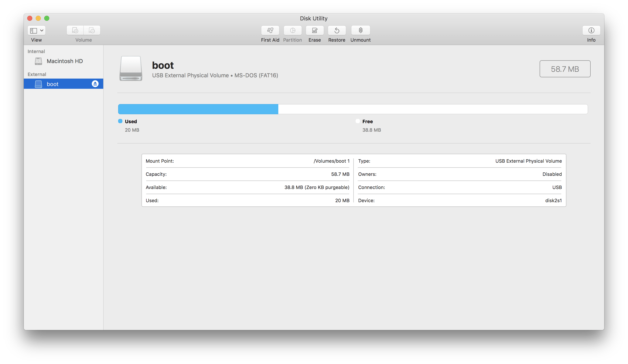Expand External drives section in sidebar
Image resolution: width=628 pixels, height=364 pixels.
click(x=36, y=75)
